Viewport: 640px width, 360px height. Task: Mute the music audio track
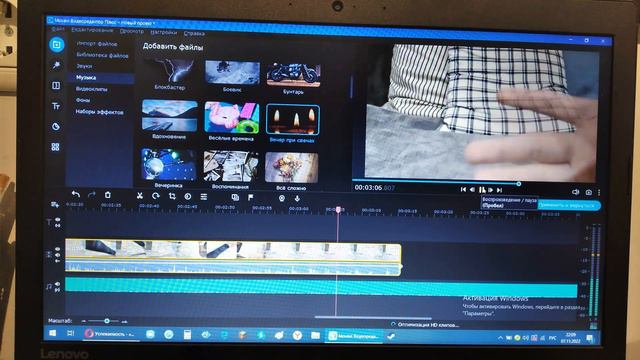tap(57, 284)
